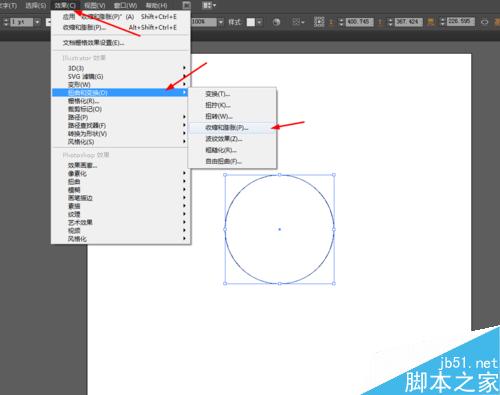Screen dimensions: 500x395
Task: Click the field showing 220.595
Action: click(460, 22)
